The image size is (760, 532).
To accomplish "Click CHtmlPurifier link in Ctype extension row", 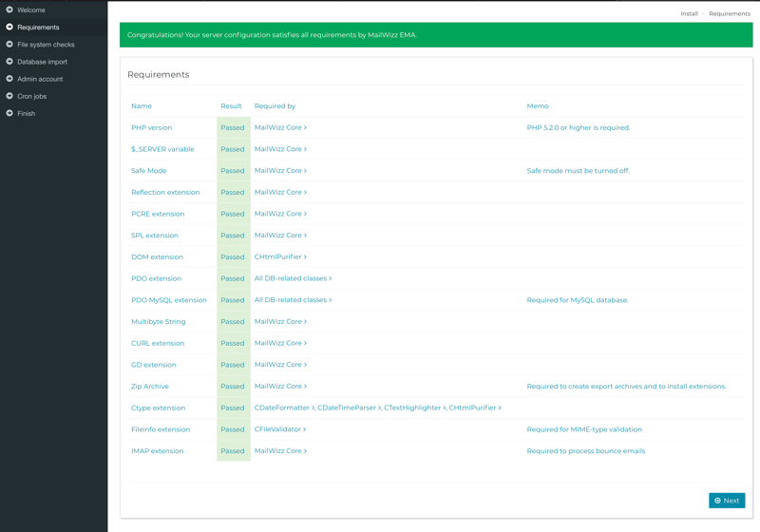I will click(474, 408).
